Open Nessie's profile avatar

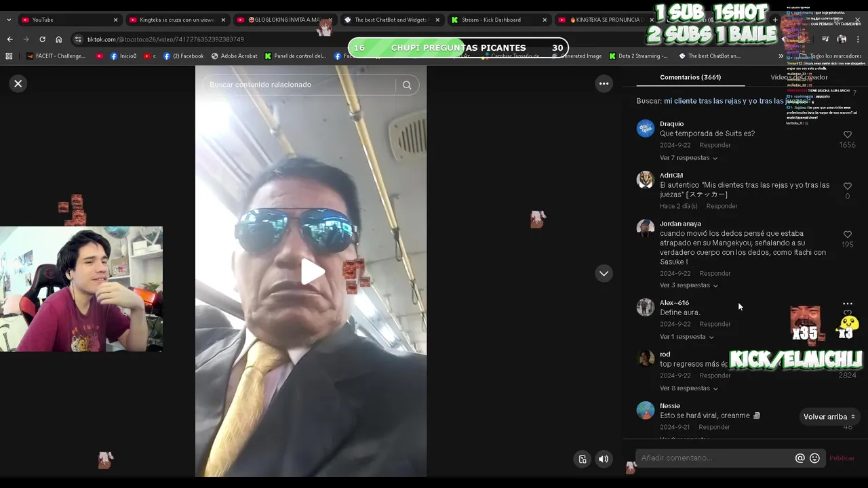645,410
